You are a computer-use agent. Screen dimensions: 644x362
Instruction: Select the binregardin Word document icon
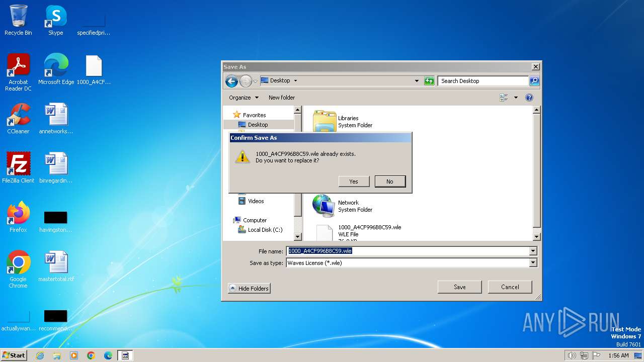click(56, 168)
